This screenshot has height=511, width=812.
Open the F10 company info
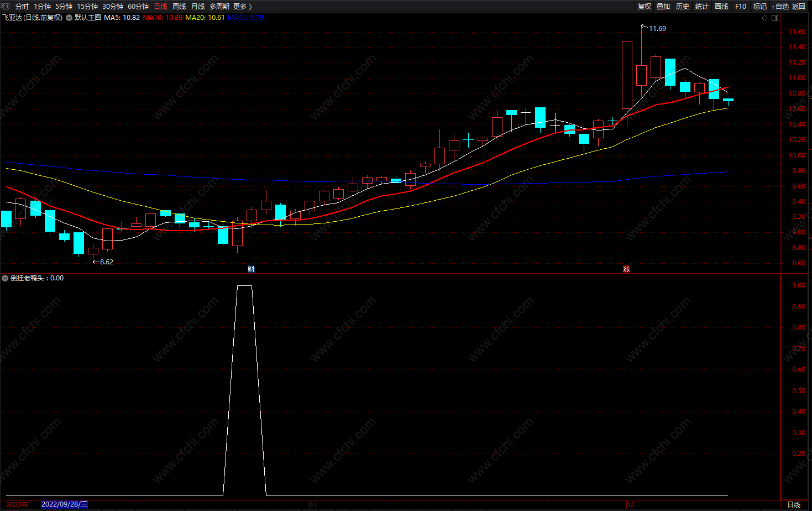(741, 7)
